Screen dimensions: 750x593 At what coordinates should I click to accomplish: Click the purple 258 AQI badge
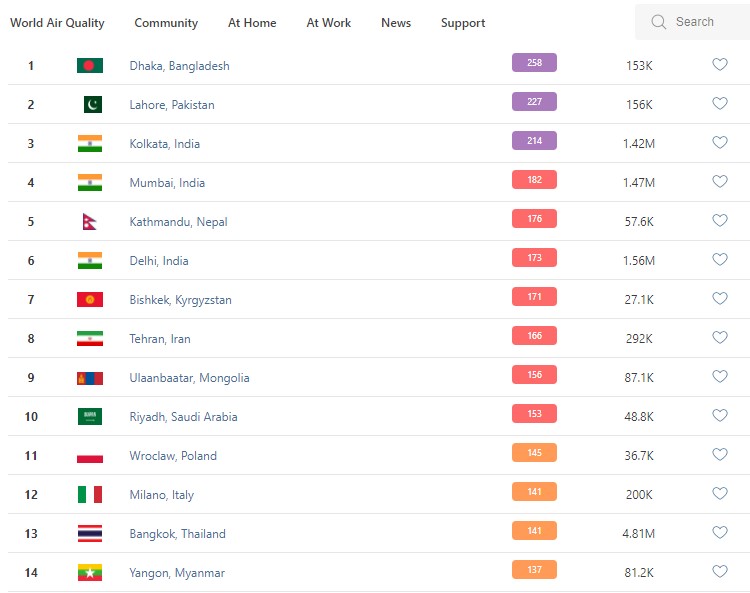[x=534, y=63]
